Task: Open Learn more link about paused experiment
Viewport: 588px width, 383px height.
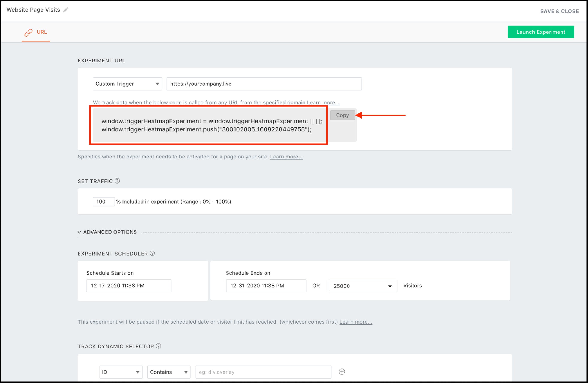Action: [355, 322]
